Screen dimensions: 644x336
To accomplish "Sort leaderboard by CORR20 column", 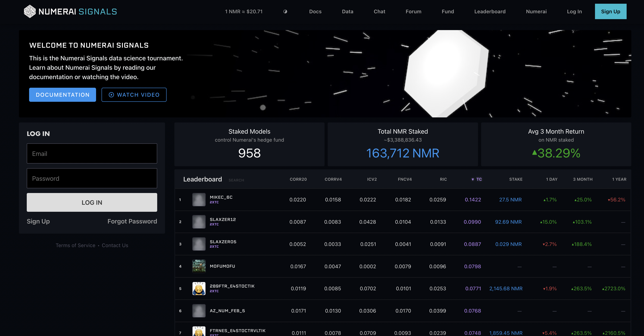I will pyautogui.click(x=298, y=179).
